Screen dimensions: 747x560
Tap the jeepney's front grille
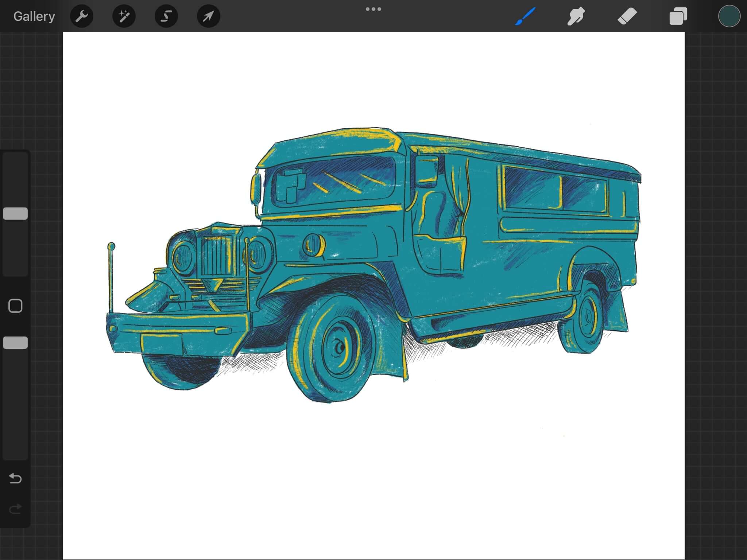click(216, 255)
